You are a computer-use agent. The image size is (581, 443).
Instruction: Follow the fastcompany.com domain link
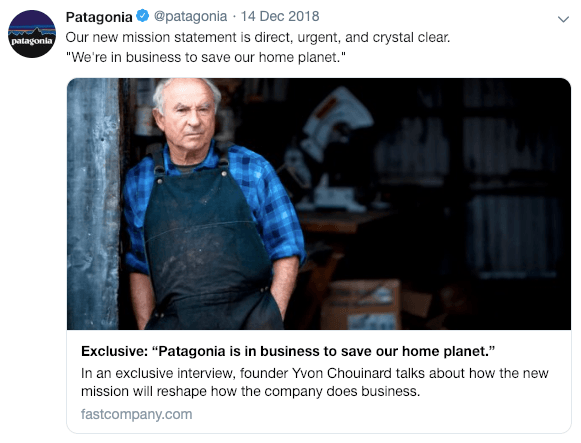pos(137,414)
